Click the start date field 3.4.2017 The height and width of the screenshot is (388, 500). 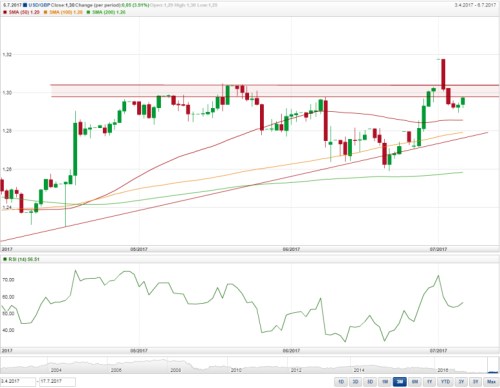click(18, 382)
